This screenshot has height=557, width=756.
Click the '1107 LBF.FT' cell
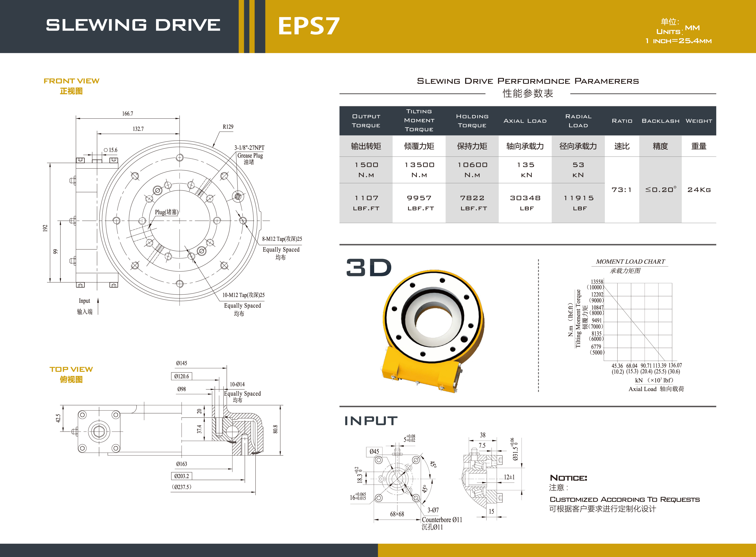[366, 203]
